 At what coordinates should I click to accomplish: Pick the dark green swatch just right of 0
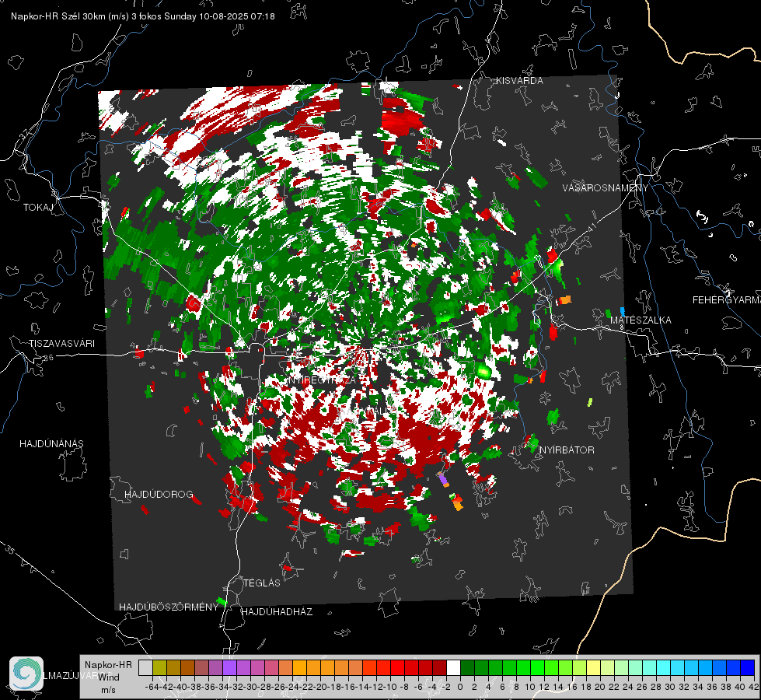pos(467,667)
